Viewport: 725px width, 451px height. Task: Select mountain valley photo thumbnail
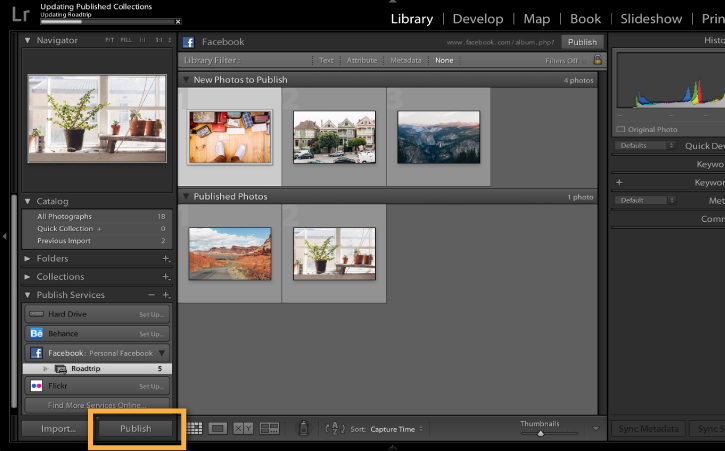(x=438, y=137)
